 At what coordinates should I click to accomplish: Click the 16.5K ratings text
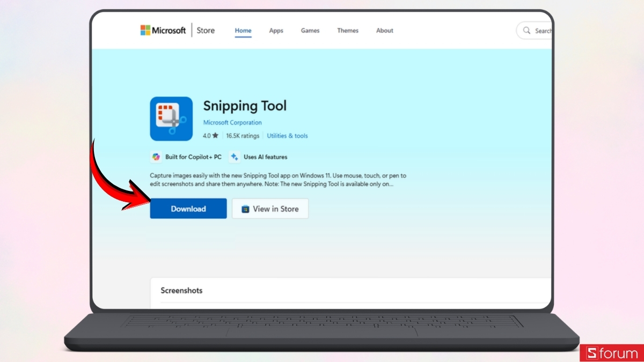[243, 136]
